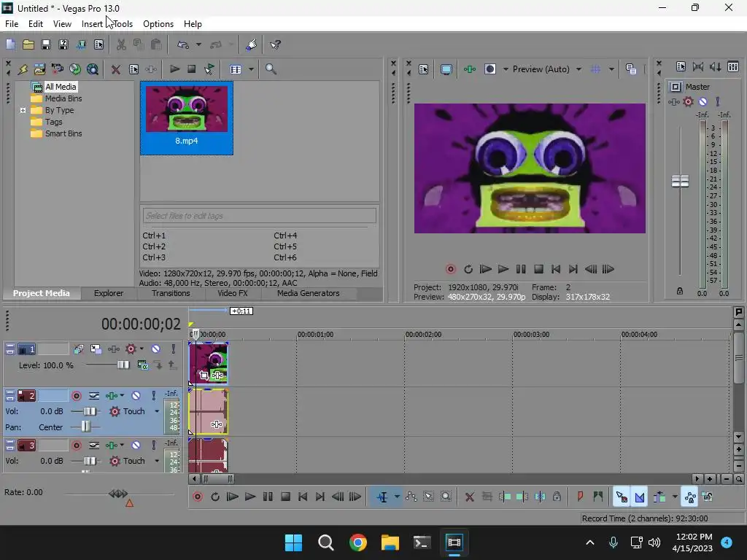Click the What's This help icon
Viewport: 747px width, 560px height.
(275, 44)
